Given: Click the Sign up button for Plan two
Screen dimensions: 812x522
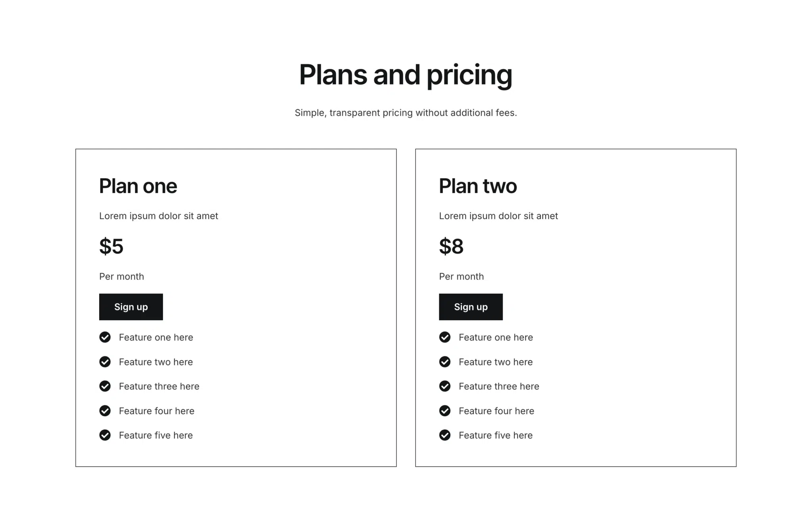Looking at the screenshot, I should (471, 307).
